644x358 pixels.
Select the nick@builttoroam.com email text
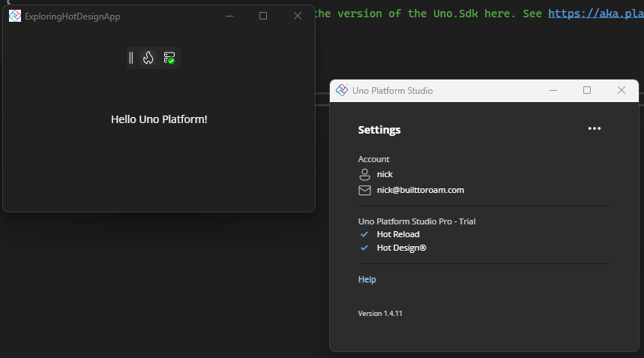(421, 191)
